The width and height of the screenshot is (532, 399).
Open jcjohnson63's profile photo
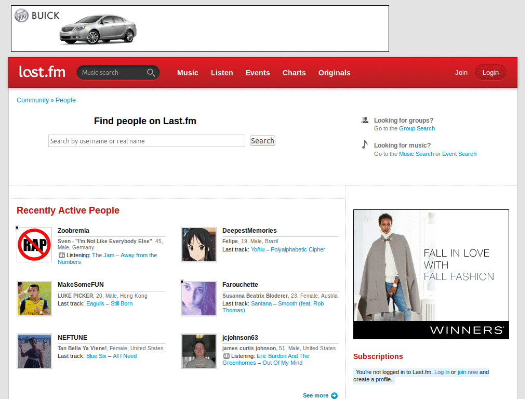coord(199,351)
